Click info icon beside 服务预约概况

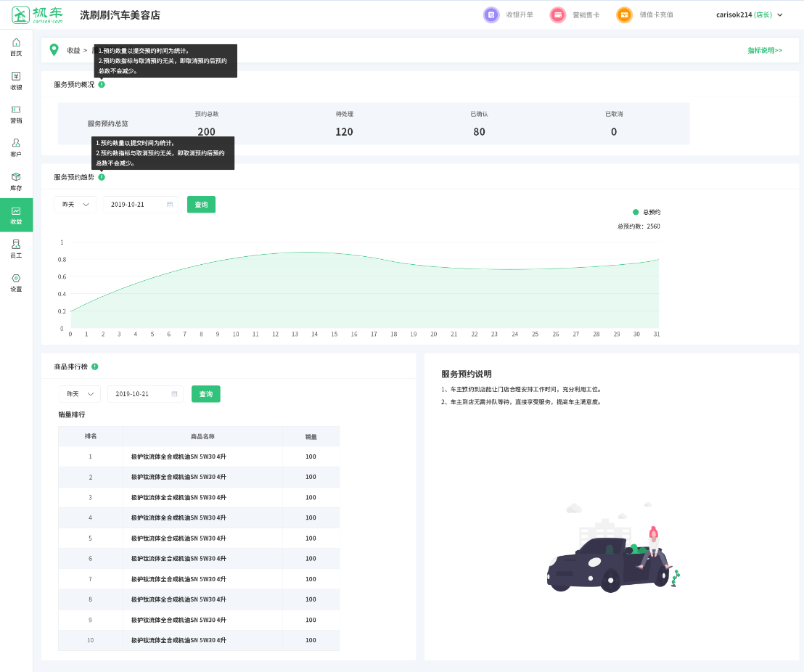click(x=102, y=84)
